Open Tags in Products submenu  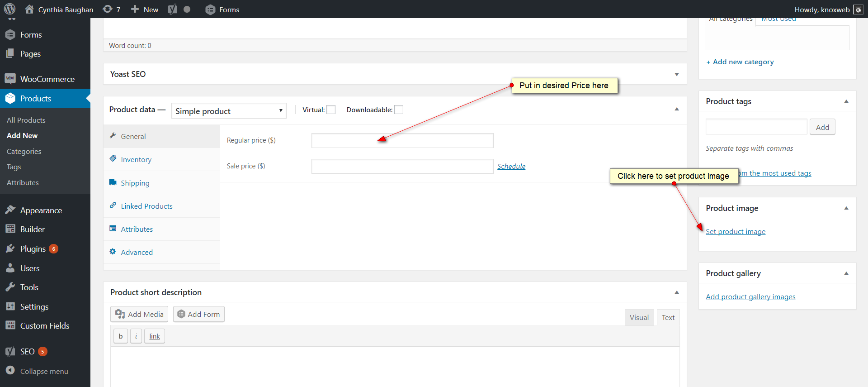[x=14, y=167]
